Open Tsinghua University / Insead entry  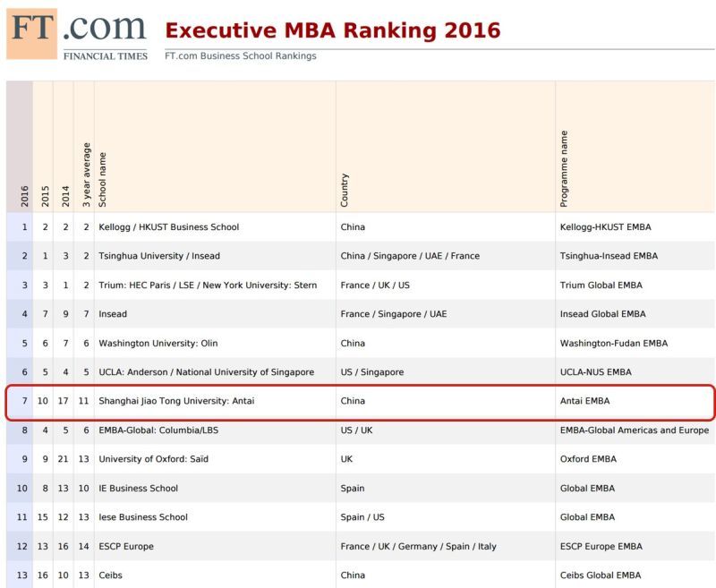click(x=159, y=256)
